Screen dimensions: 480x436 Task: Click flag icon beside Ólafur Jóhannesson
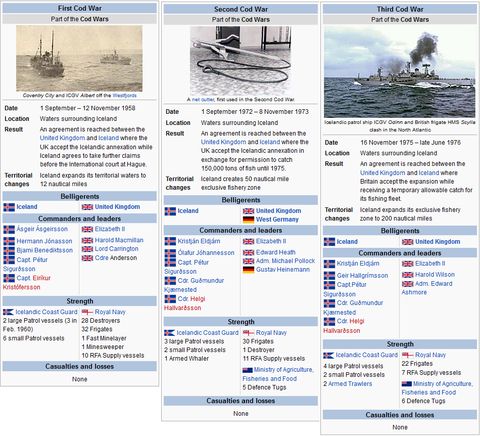pyautogui.click(x=170, y=253)
